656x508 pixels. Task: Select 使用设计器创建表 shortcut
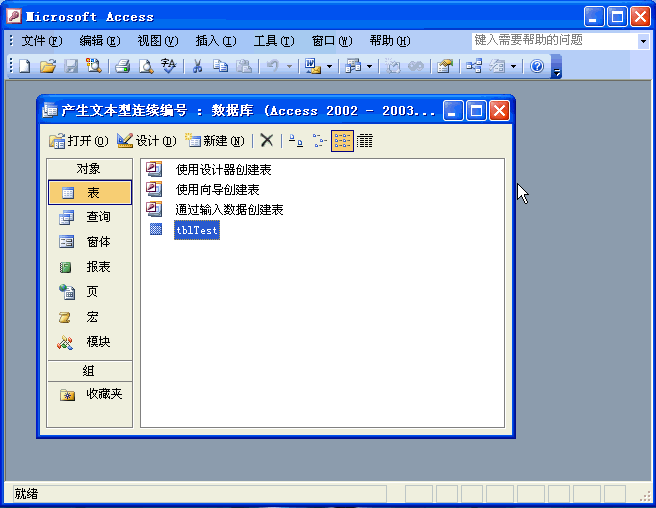click(x=223, y=169)
